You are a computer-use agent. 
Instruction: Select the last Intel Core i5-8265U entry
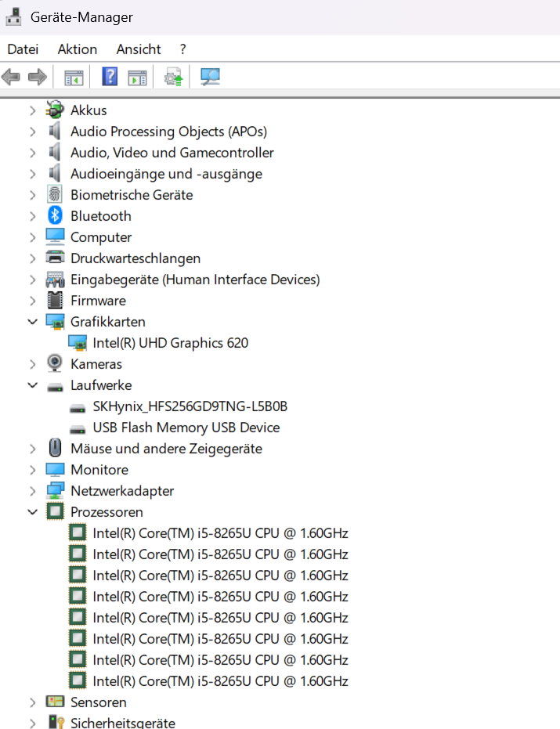tap(220, 681)
